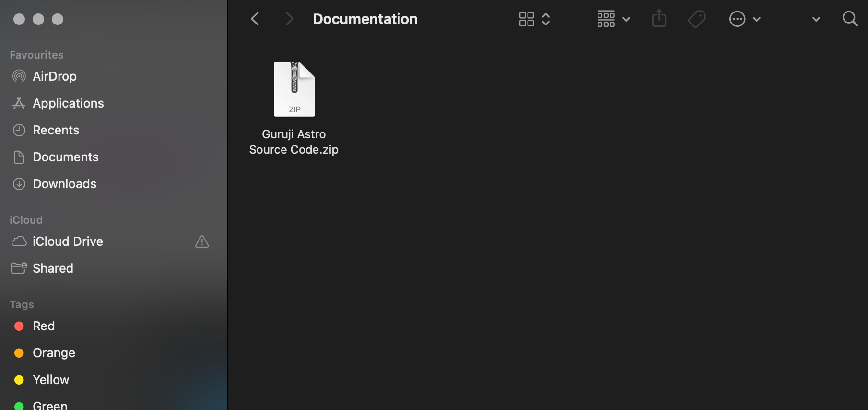
Task: Click the Documentation window title
Action: point(365,19)
